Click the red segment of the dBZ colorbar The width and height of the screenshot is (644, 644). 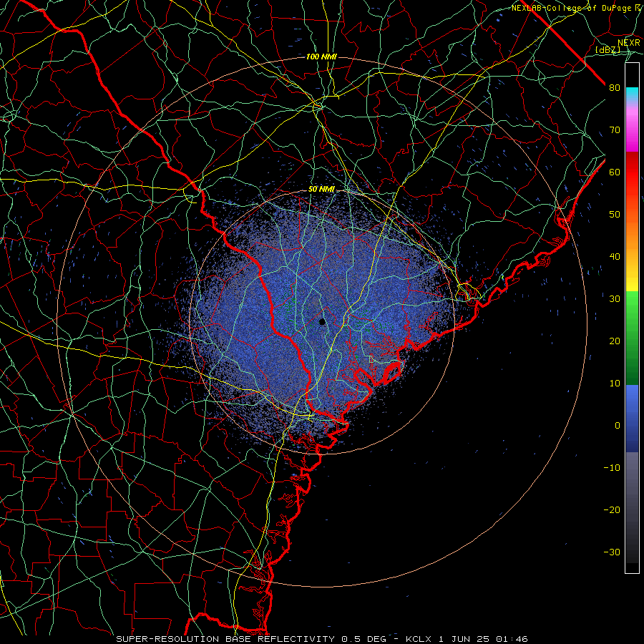(632, 172)
